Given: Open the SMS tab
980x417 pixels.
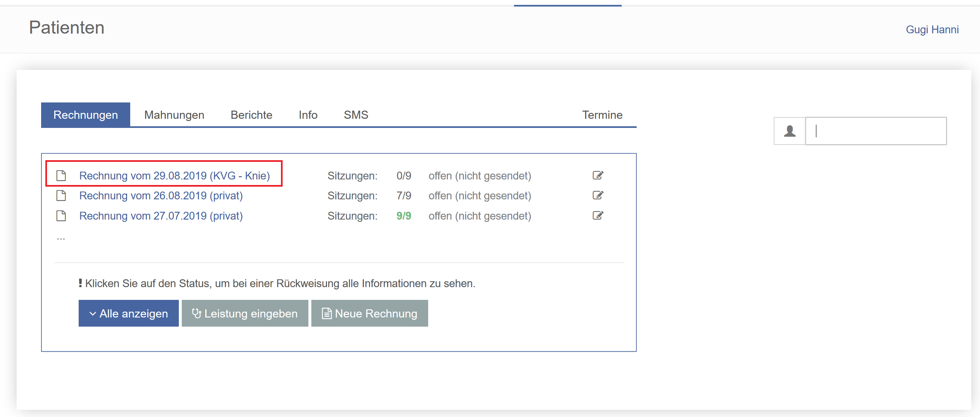Looking at the screenshot, I should tap(356, 115).
